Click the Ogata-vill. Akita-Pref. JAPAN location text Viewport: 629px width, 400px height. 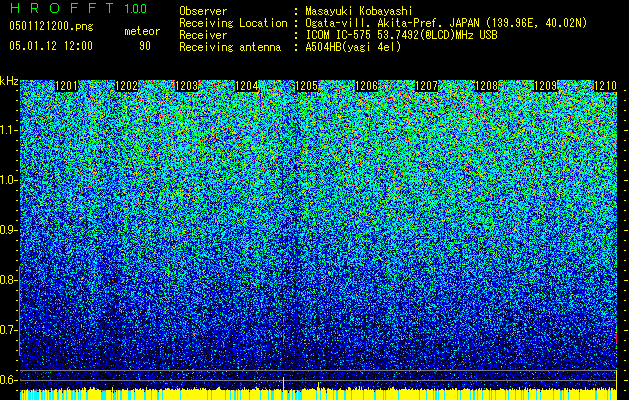point(446,23)
